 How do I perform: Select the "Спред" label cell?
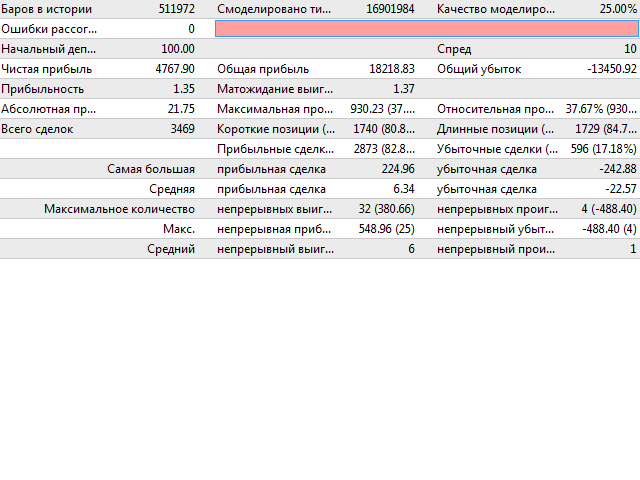tap(454, 49)
